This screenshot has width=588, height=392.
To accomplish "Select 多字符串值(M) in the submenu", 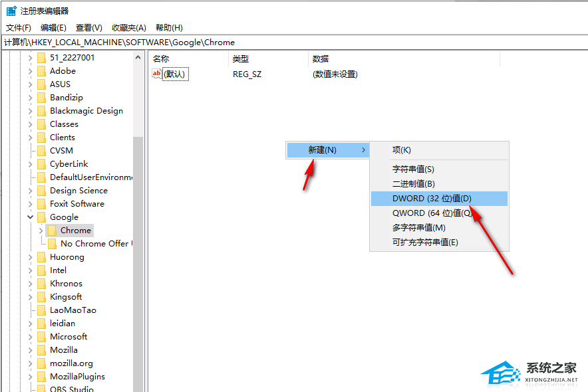I will [x=439, y=228].
